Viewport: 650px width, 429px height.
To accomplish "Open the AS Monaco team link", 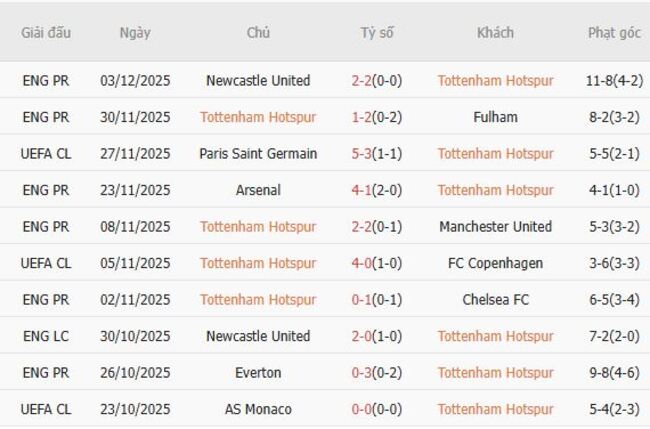I will [258, 409].
